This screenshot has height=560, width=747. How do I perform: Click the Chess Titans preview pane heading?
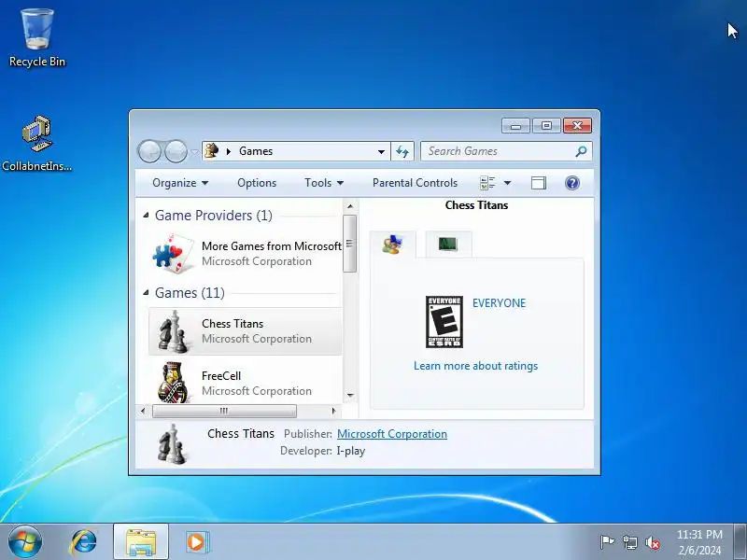476,205
